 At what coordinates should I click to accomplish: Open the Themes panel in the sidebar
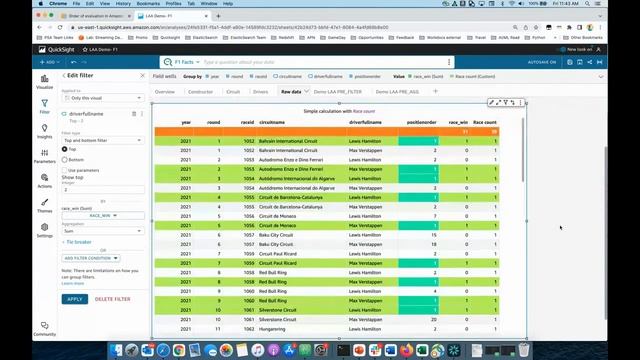tap(44, 206)
